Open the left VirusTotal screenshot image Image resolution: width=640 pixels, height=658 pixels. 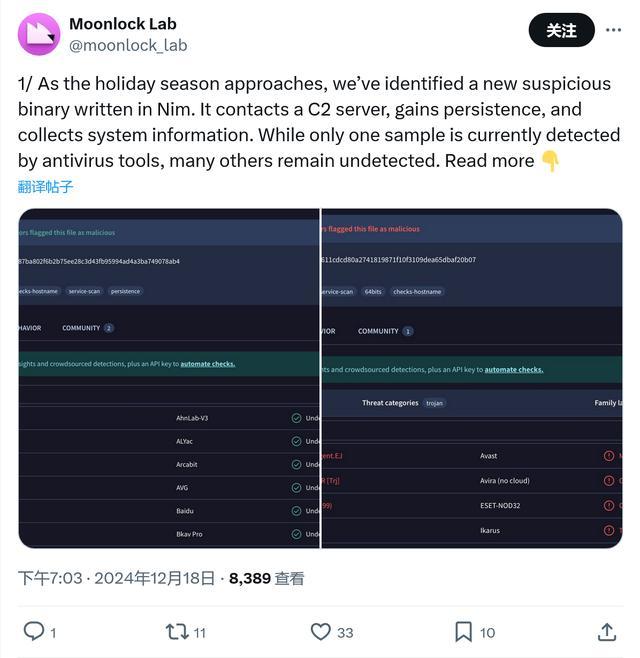tap(169, 378)
